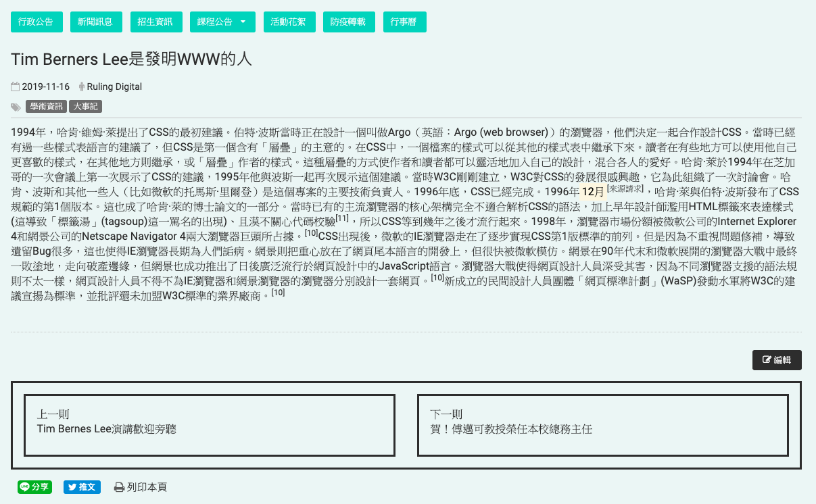Viewport: 816px width, 504px height.
Task: Click the printer icon to print page
Action: pyautogui.click(x=119, y=487)
